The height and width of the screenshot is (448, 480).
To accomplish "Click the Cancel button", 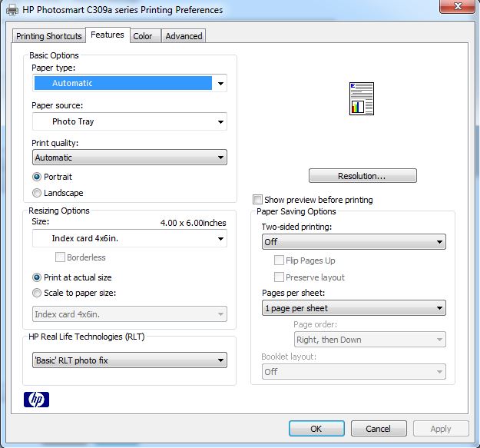I will 379,428.
